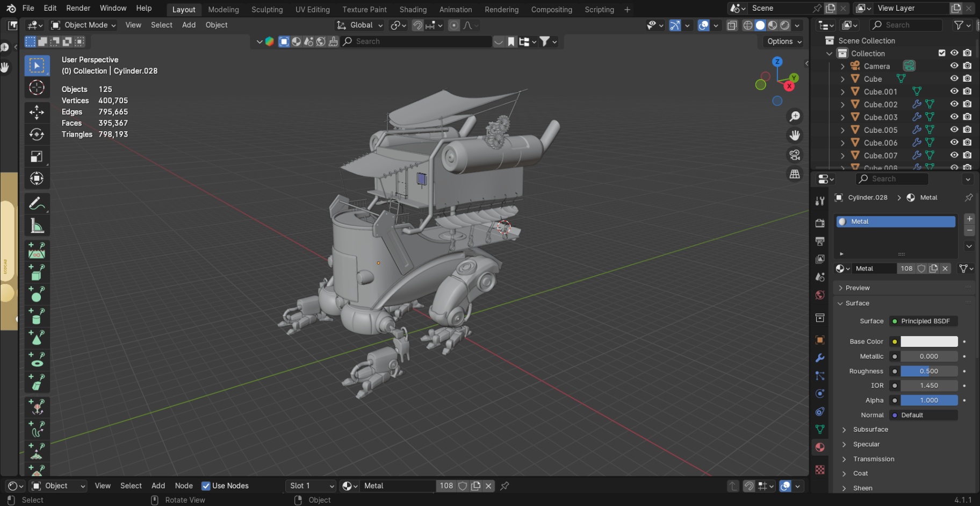Click the Options button in viewport header

pos(783,41)
